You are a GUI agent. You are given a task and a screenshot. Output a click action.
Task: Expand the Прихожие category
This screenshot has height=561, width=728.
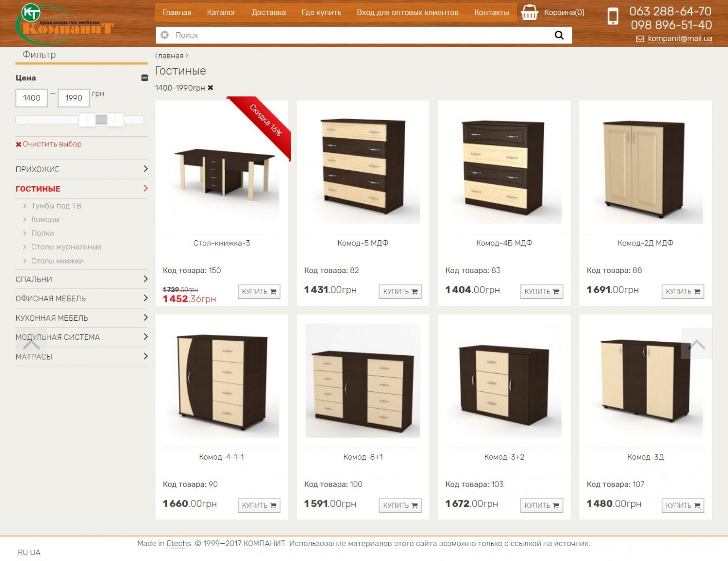pyautogui.click(x=145, y=169)
